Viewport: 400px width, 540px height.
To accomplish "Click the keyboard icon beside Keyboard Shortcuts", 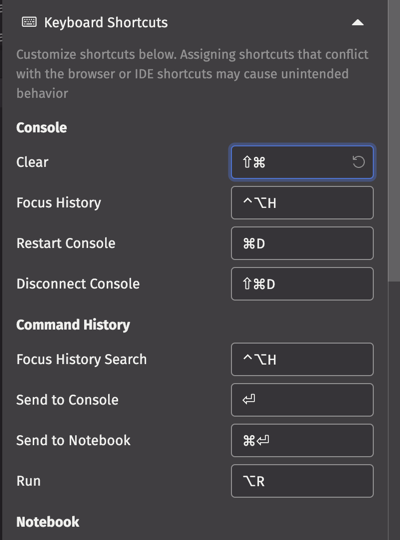I will click(x=29, y=22).
